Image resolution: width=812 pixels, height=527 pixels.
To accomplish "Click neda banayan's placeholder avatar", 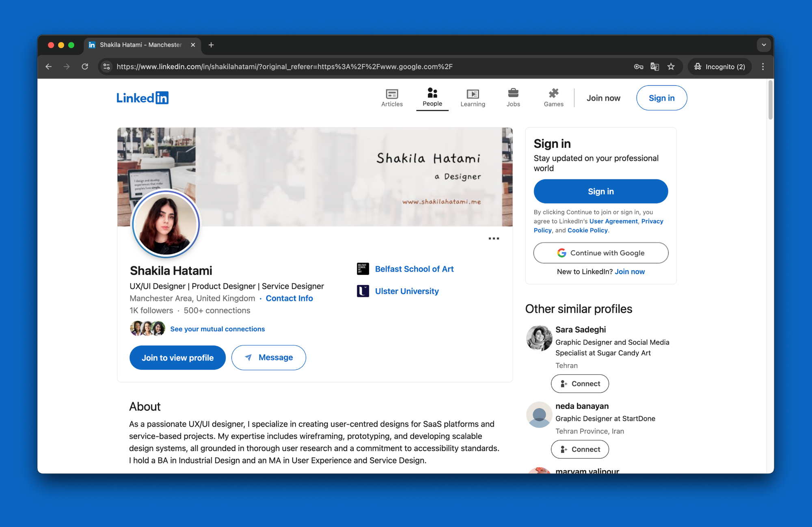I will click(539, 415).
